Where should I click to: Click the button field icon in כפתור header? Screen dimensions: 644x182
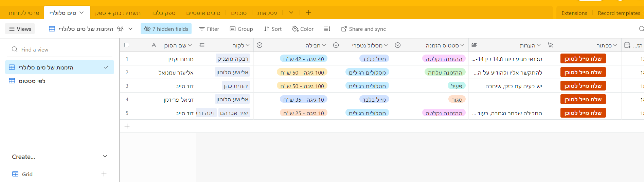pyautogui.click(x=551, y=45)
